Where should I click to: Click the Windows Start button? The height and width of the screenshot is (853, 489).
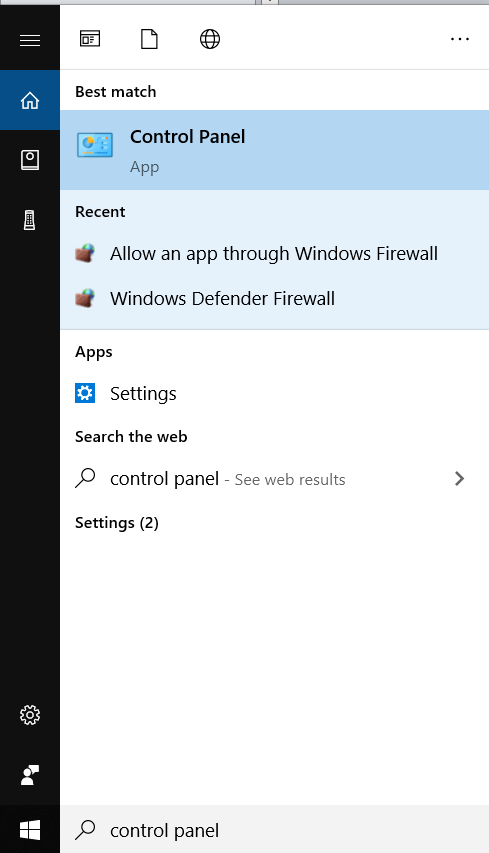click(30, 830)
